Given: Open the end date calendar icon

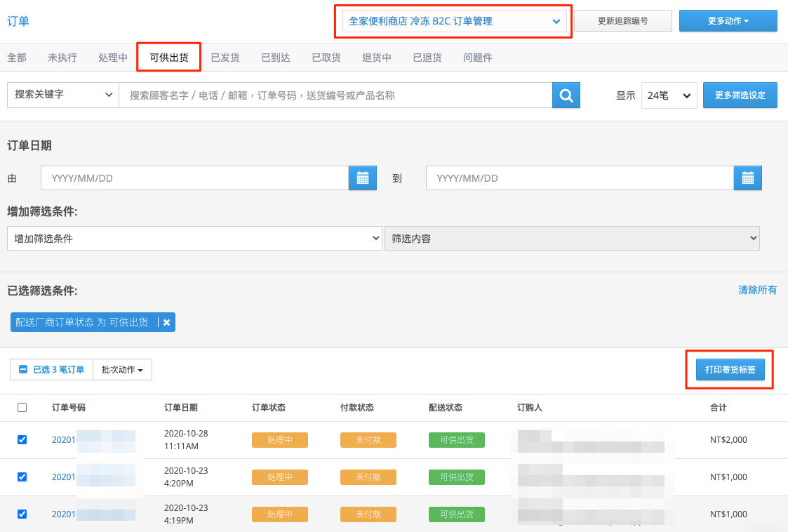Looking at the screenshot, I should [748, 178].
